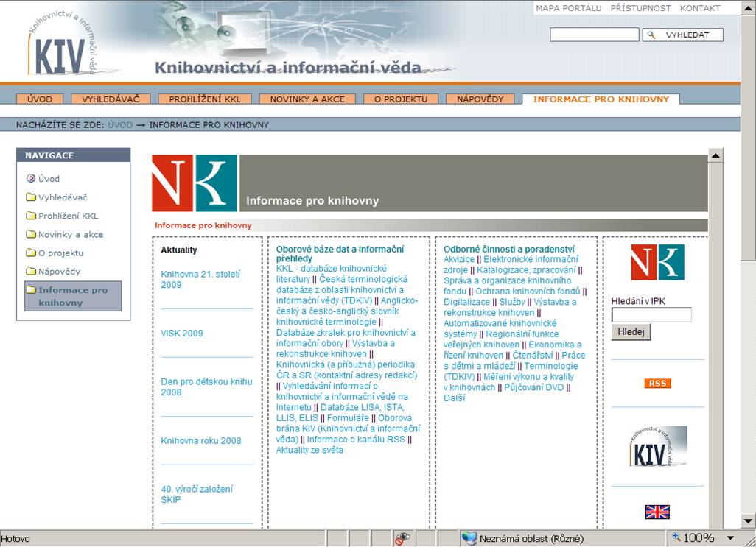The image size is (756, 547).
Task: Open the Knihovna roku 2008 link
Action: tap(201, 440)
